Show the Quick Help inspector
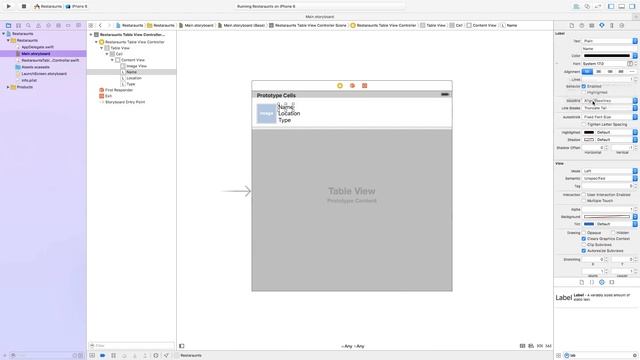Viewport: 640px width, 360px height. (x=582, y=25)
